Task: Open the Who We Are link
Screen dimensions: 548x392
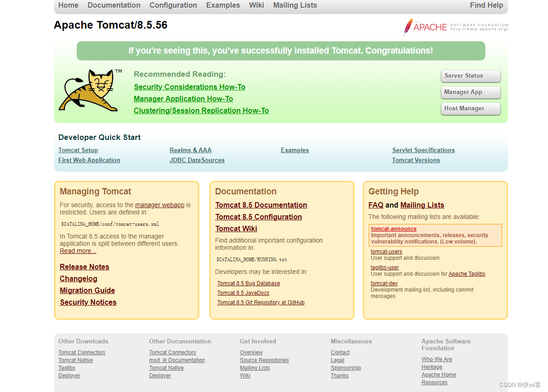Action: tap(437, 359)
